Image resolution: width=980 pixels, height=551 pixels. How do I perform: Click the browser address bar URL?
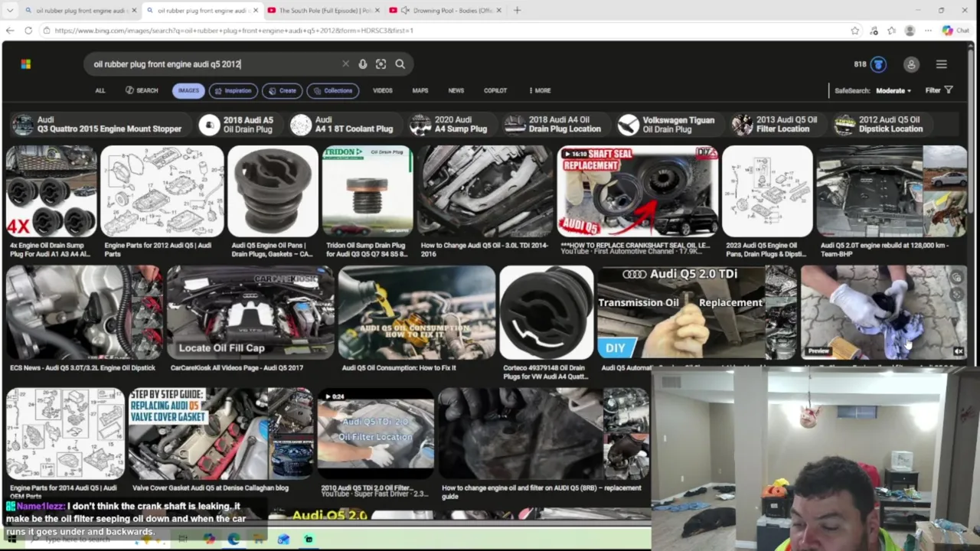coord(234,31)
